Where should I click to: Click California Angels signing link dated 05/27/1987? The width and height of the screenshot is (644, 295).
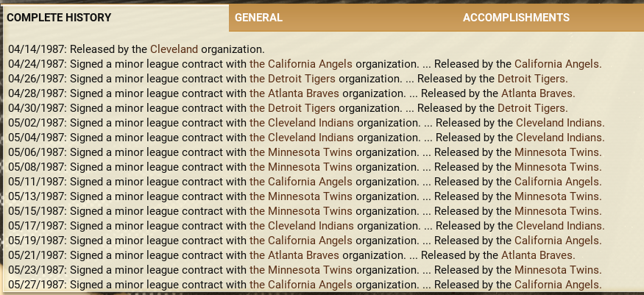pyautogui.click(x=300, y=285)
